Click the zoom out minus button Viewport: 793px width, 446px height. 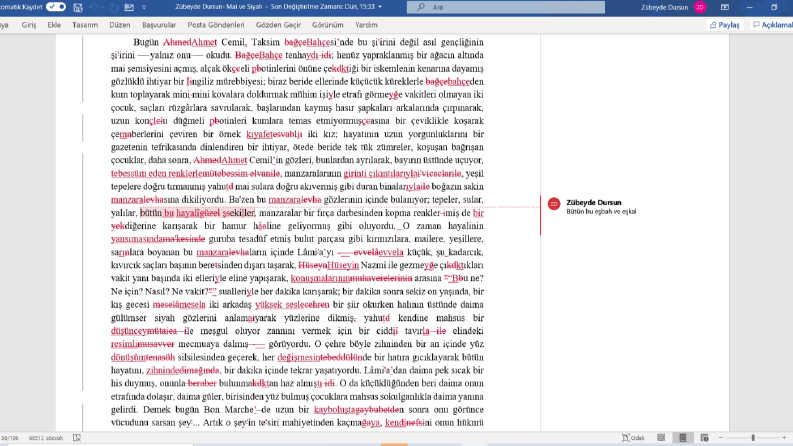[x=721, y=438]
